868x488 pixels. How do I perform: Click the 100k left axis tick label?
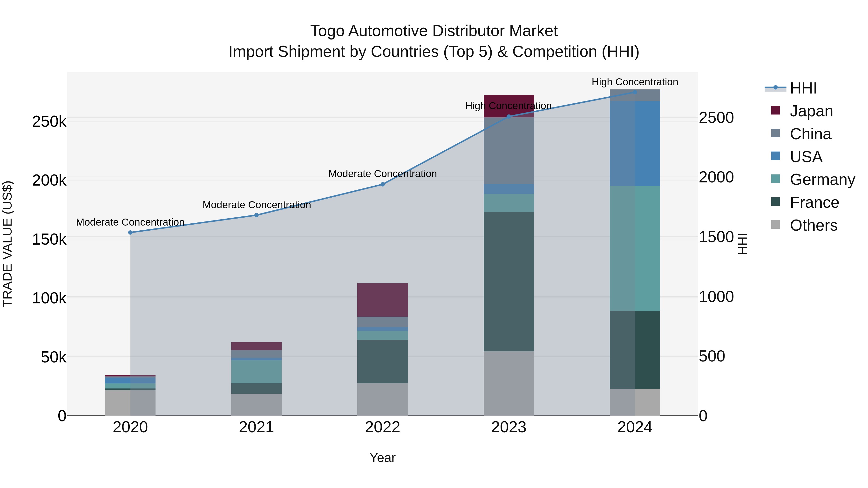click(49, 298)
